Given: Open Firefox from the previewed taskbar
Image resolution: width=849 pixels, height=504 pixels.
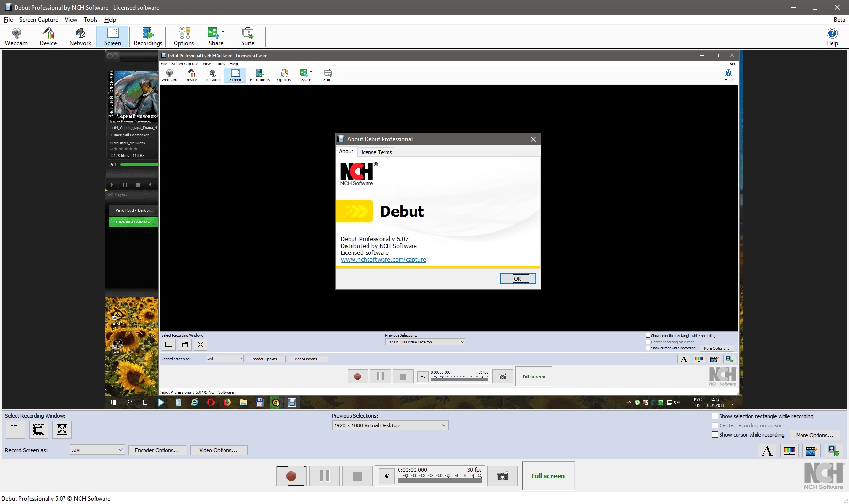Looking at the screenshot, I should pos(227,402).
